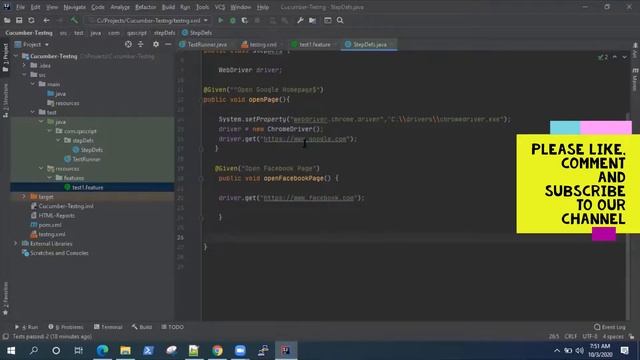The image size is (640, 360).
Task: Open the File menu
Action: click(20, 7)
